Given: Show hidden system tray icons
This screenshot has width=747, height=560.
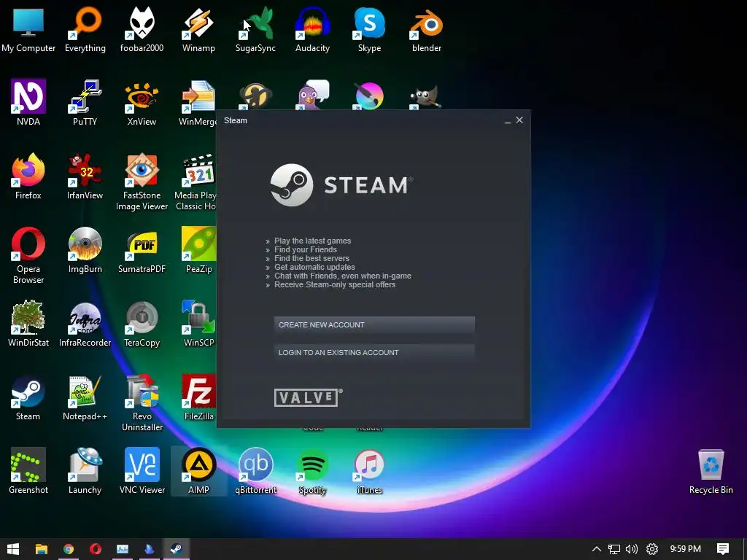Looking at the screenshot, I should pyautogui.click(x=597, y=549).
